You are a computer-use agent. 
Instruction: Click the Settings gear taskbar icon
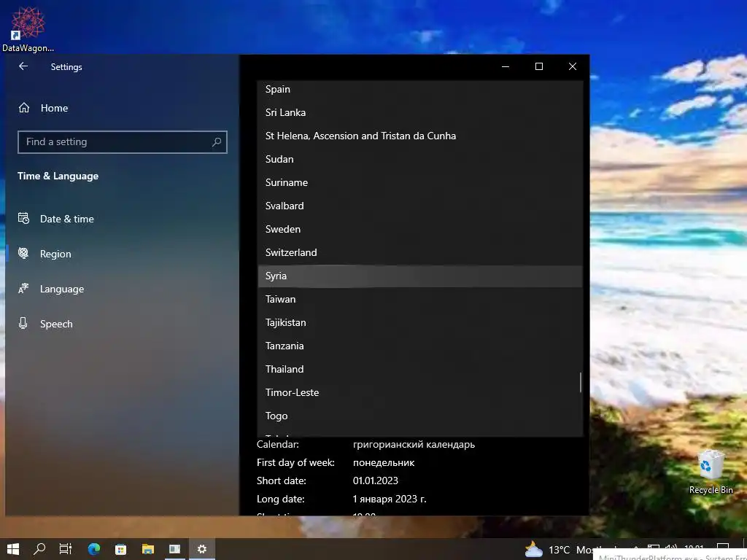[x=202, y=549]
